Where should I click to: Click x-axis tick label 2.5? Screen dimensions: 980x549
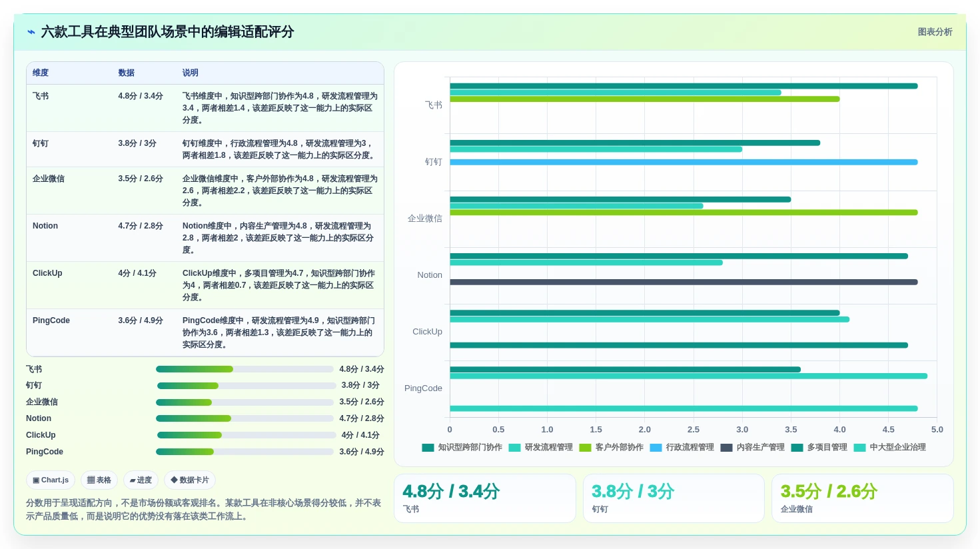(x=694, y=430)
